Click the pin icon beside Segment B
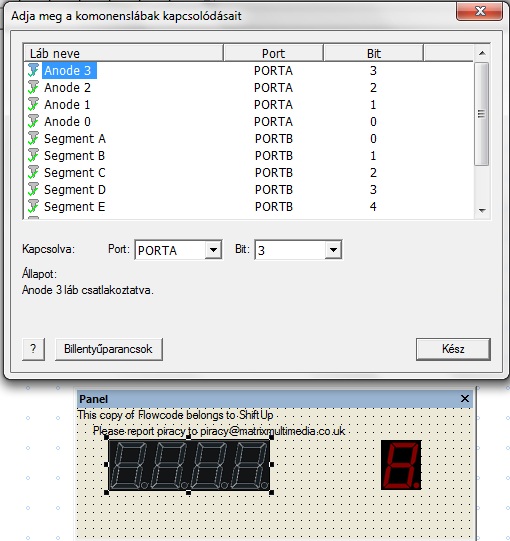Screen dimensions: 510x541 (x=33, y=155)
